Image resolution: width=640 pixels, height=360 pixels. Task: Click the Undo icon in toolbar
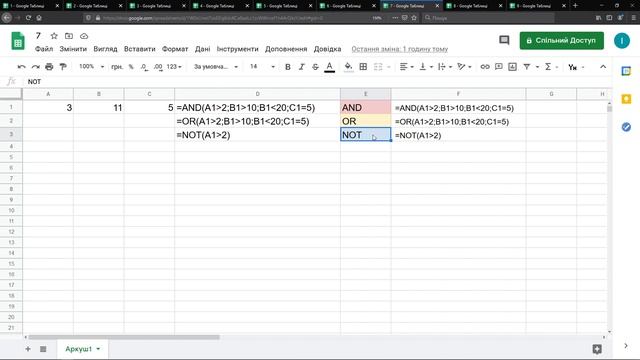[22, 67]
